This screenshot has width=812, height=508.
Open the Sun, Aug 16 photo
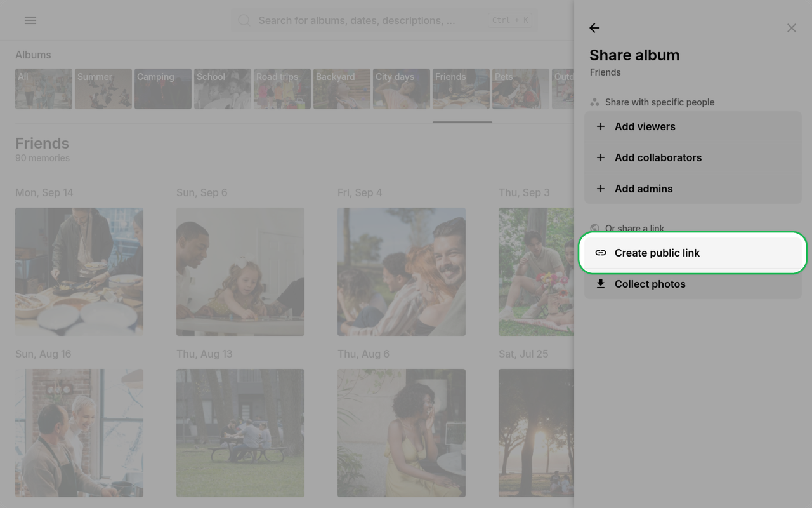(x=79, y=433)
